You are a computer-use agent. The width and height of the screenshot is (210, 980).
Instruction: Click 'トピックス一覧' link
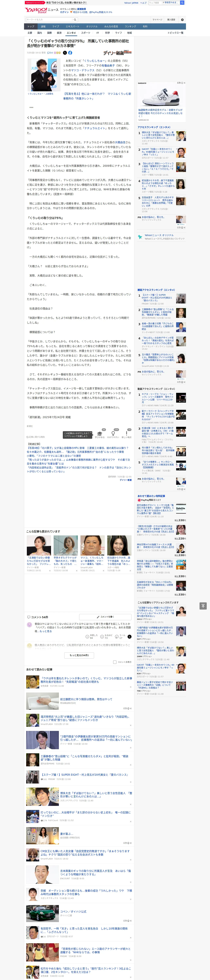(x=175, y=33)
